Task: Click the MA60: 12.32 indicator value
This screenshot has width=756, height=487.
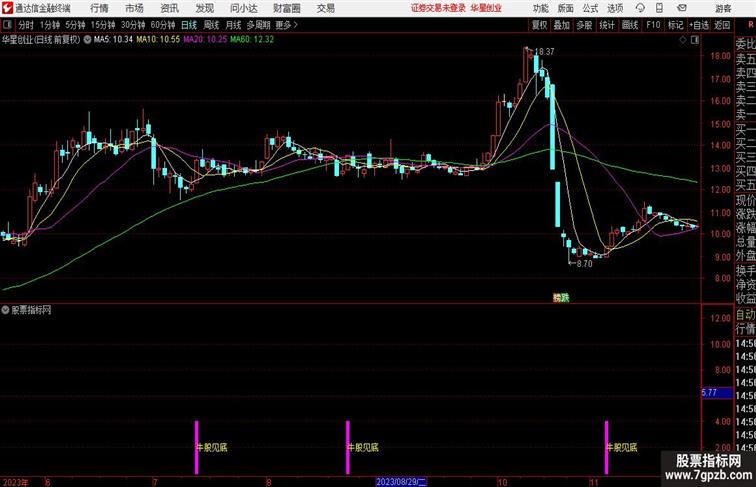Action: pos(252,40)
